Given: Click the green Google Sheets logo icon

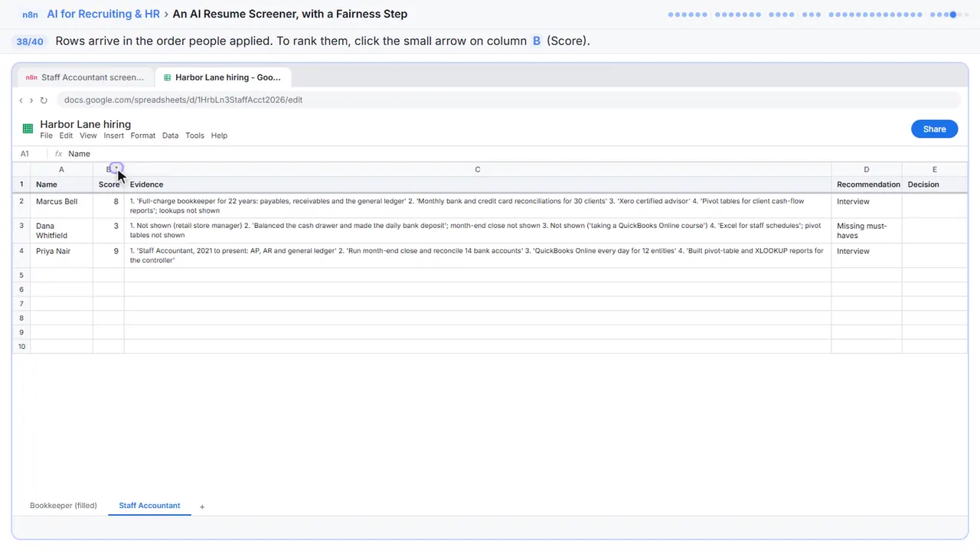Looking at the screenshot, I should tap(28, 129).
